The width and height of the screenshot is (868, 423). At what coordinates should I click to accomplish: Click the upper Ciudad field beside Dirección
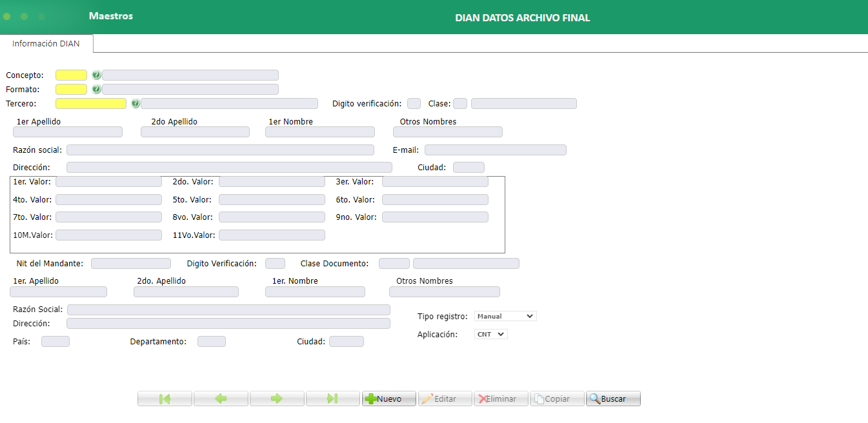click(x=469, y=168)
